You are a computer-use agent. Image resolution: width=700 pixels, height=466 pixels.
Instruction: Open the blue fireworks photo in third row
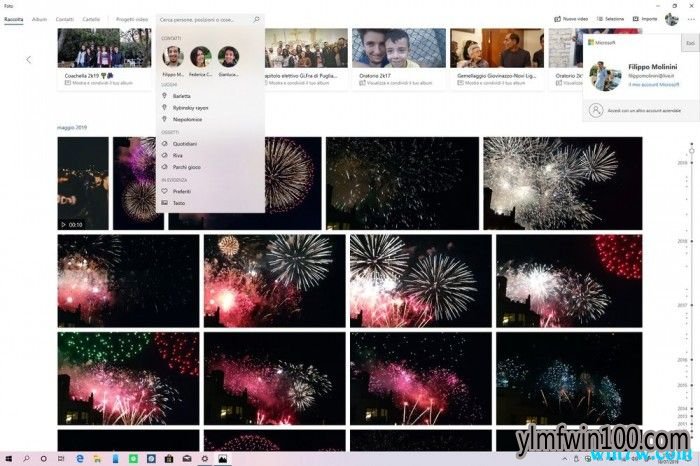pyautogui.click(x=569, y=379)
